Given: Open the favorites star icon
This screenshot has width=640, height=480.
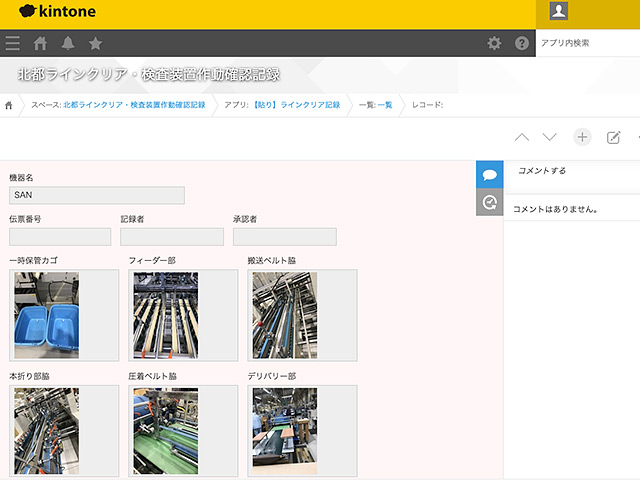Looking at the screenshot, I should (95, 43).
